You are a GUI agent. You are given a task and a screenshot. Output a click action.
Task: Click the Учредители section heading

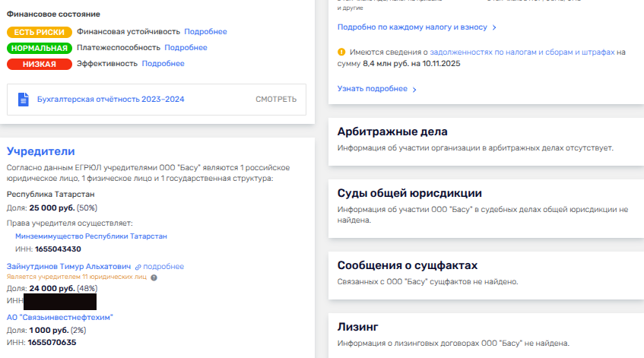point(40,151)
